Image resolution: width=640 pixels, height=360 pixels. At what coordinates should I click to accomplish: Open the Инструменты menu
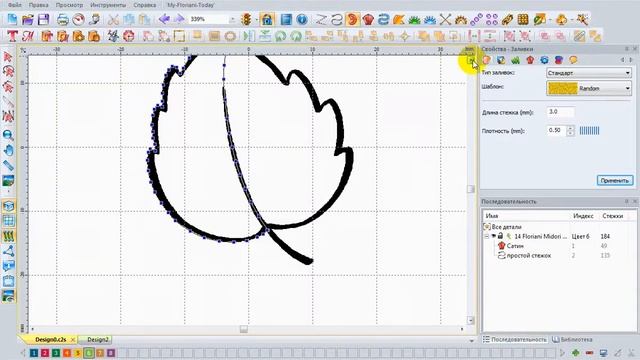pos(108,5)
